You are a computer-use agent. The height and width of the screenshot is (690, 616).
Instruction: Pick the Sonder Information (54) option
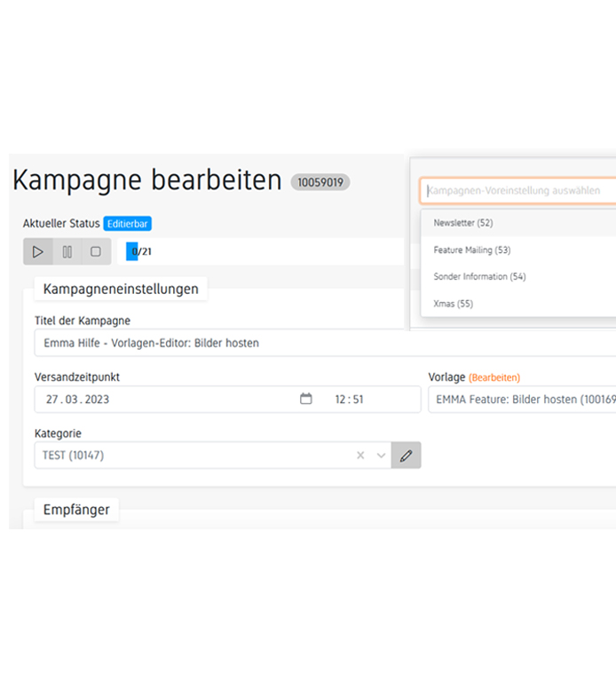tap(479, 277)
